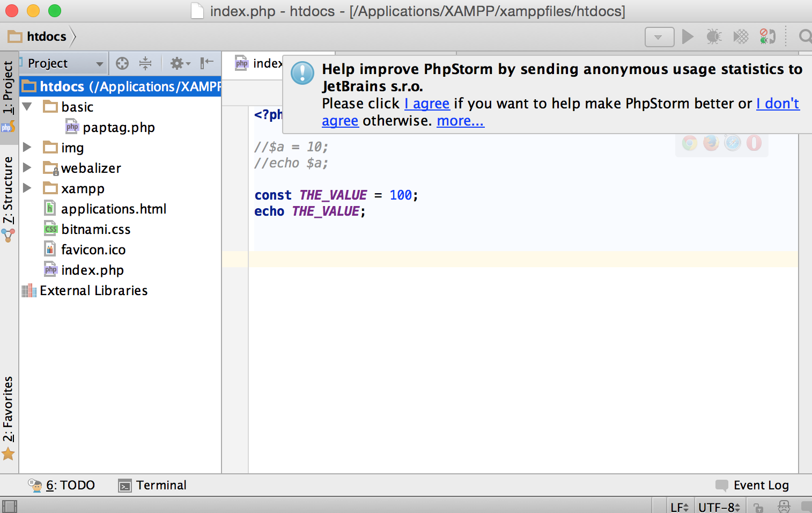This screenshot has width=812, height=513.
Task: Run the project with the play icon
Action: [x=688, y=36]
